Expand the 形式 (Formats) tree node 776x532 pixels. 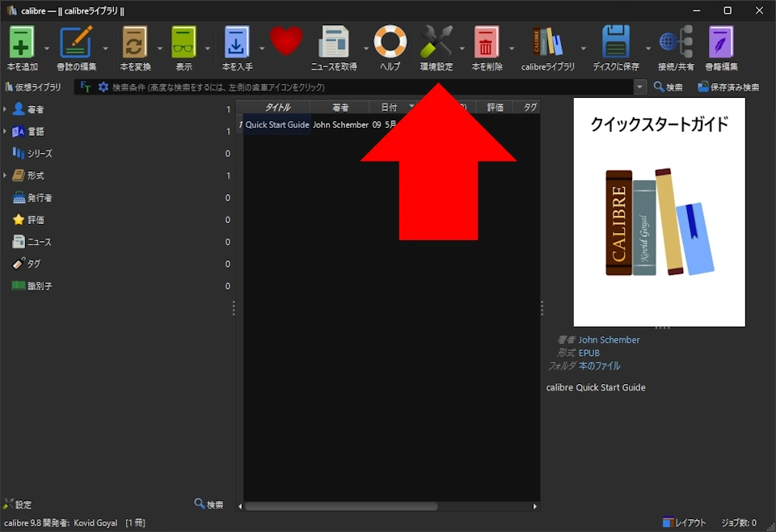tap(5, 175)
